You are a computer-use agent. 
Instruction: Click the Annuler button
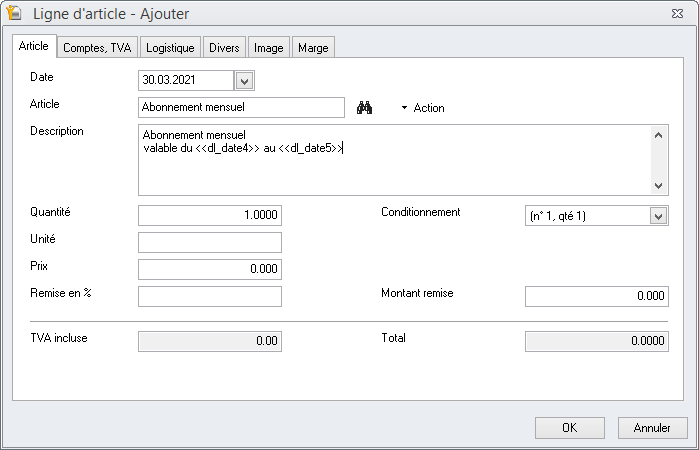tap(652, 428)
